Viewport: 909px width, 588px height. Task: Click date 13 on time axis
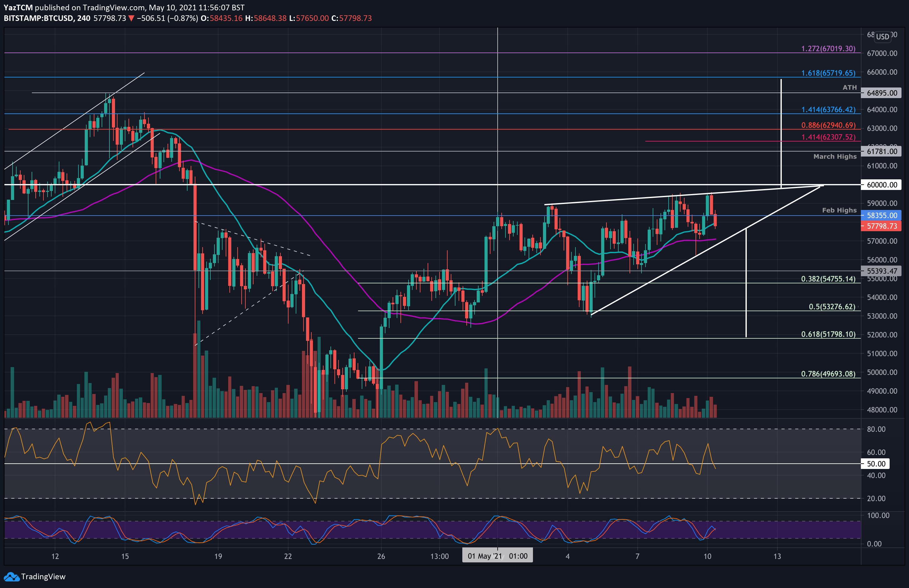[777, 556]
